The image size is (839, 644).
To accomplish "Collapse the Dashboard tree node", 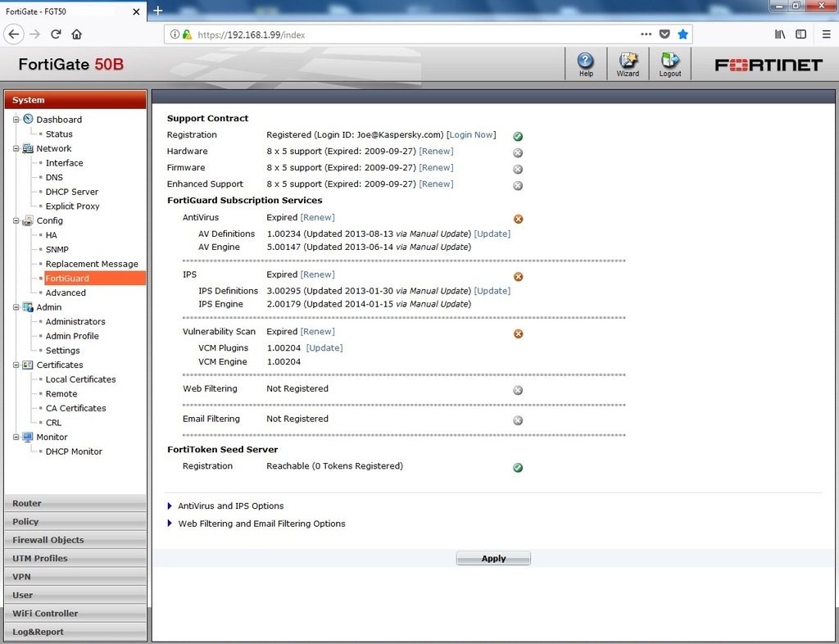I will (16, 120).
